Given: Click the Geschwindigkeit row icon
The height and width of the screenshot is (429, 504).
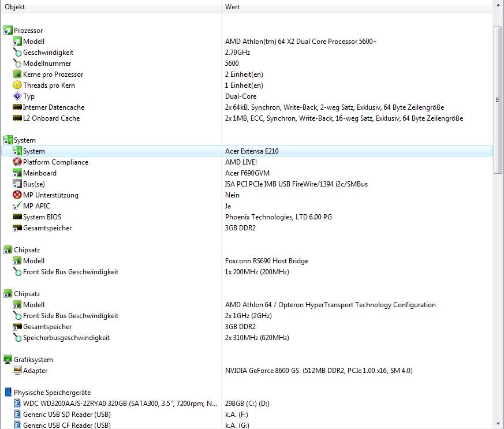Looking at the screenshot, I should pyautogui.click(x=17, y=53).
